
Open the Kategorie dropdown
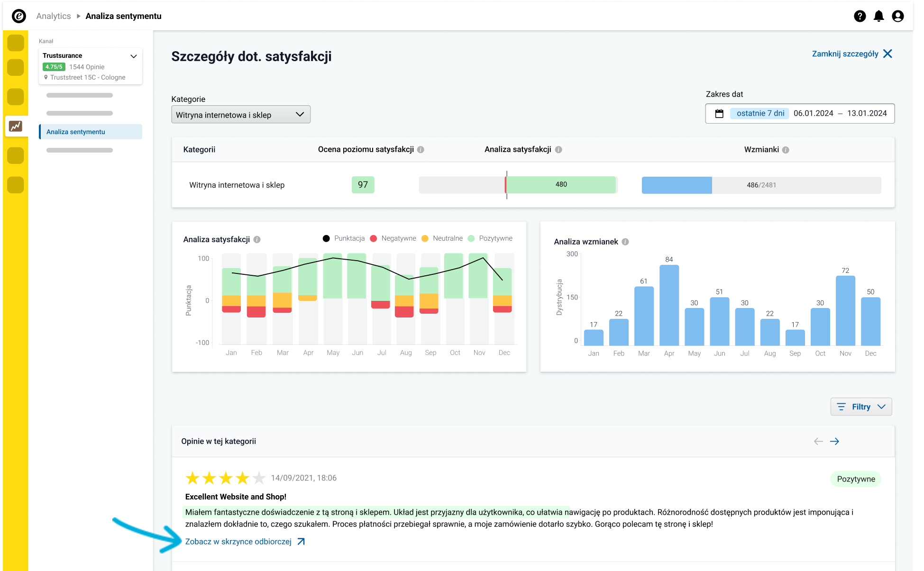coord(240,115)
